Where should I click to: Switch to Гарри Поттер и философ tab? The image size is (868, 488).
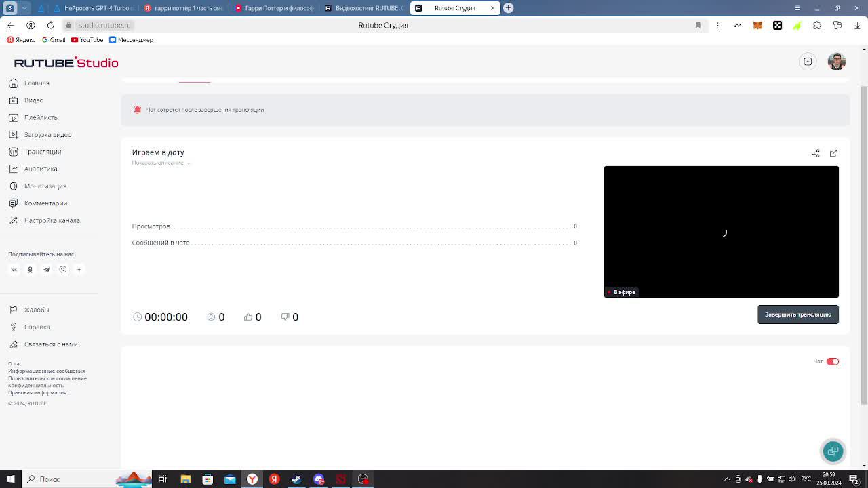point(274,8)
